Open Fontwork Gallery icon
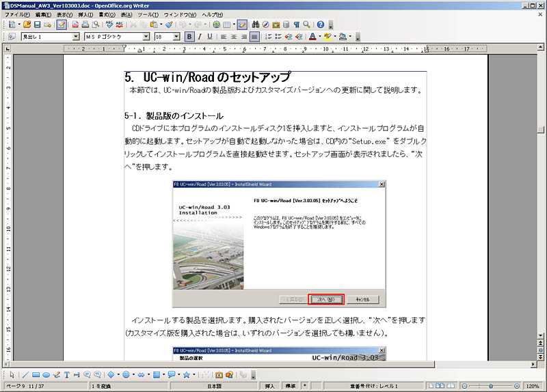Screen dimensions: 547x392 (x=219, y=375)
